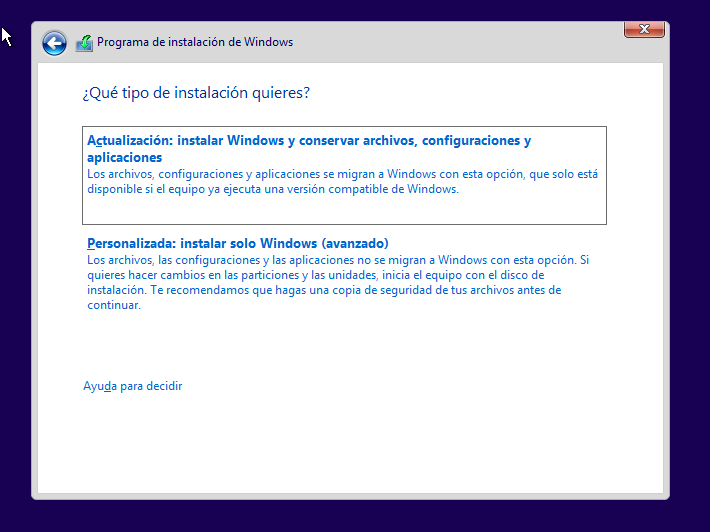Screen dimensions: 710x532
Task: Click the Windows setup program icon
Action: point(84,43)
